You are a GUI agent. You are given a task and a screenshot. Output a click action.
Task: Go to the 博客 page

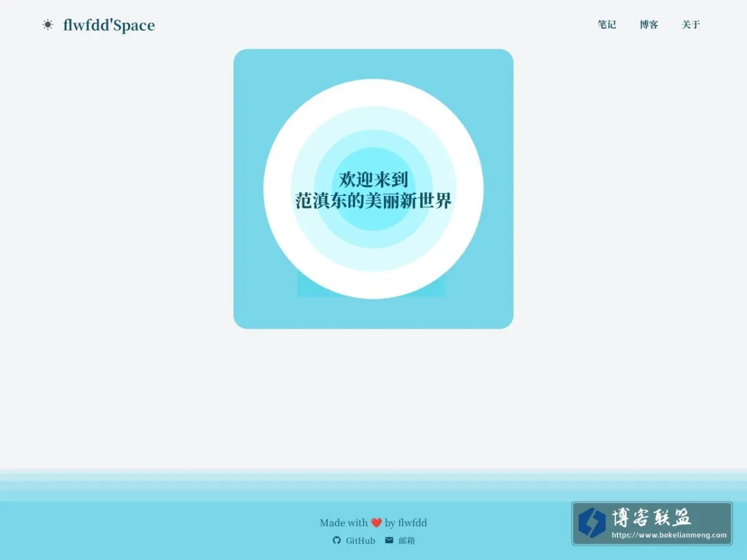[649, 25]
